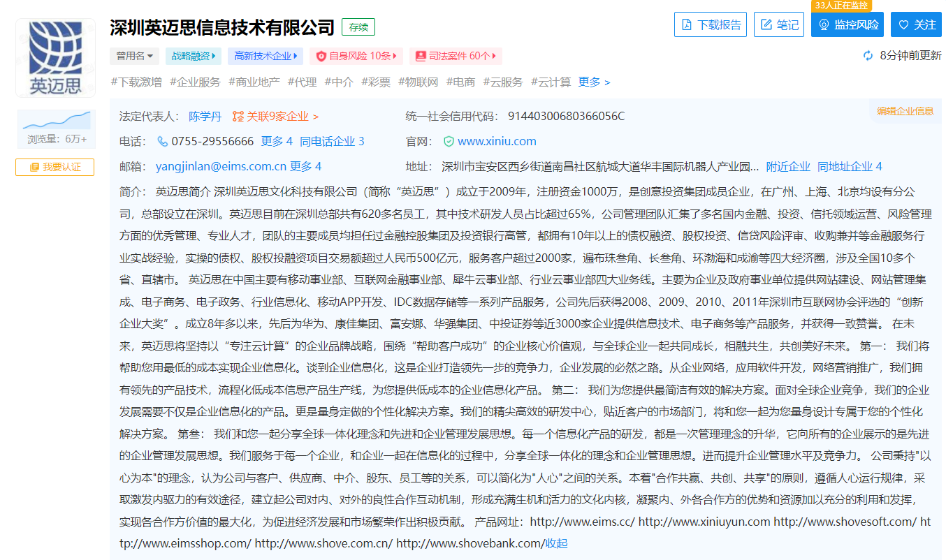This screenshot has height=560, width=946.
Task: Follow the company with 关注 button
Action: [x=916, y=24]
